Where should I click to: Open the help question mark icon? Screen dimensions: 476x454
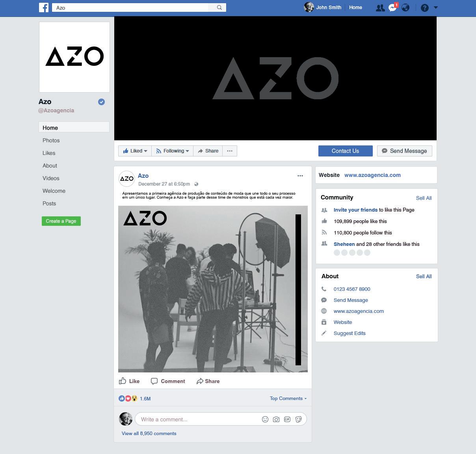tap(424, 7)
